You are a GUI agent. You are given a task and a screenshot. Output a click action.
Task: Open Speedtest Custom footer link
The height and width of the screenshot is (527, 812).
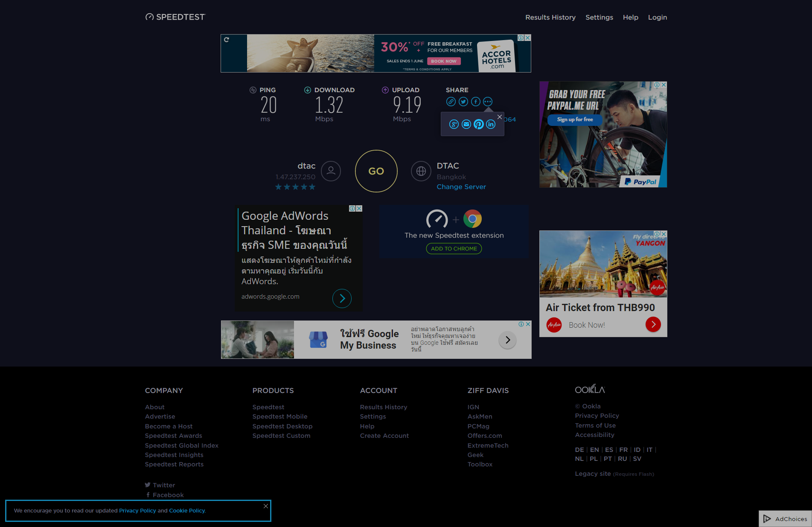[x=281, y=436]
